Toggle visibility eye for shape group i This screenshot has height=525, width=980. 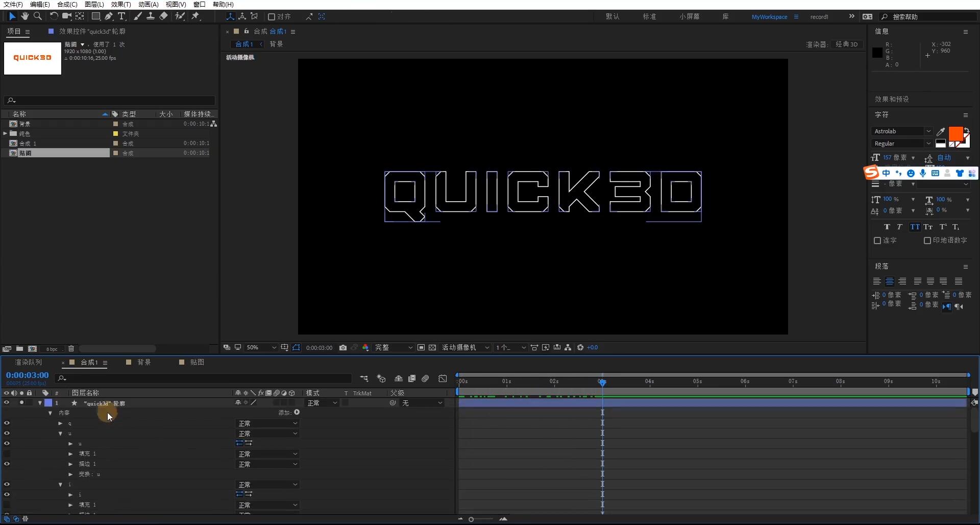pyautogui.click(x=7, y=485)
